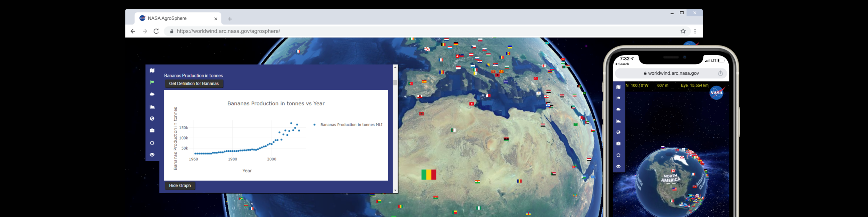This screenshot has height=217, width=868.
Task: Click the Greece flag on the globe
Action: tap(506, 82)
